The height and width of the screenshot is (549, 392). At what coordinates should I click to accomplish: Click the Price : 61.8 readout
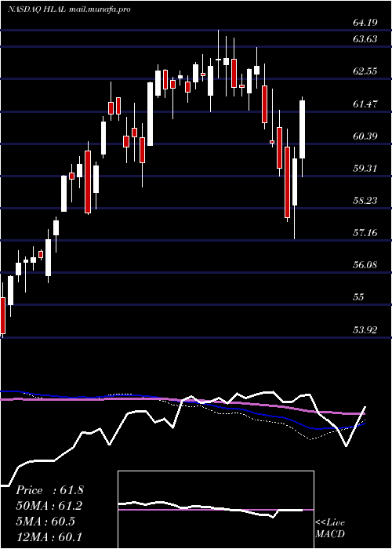click(49, 490)
